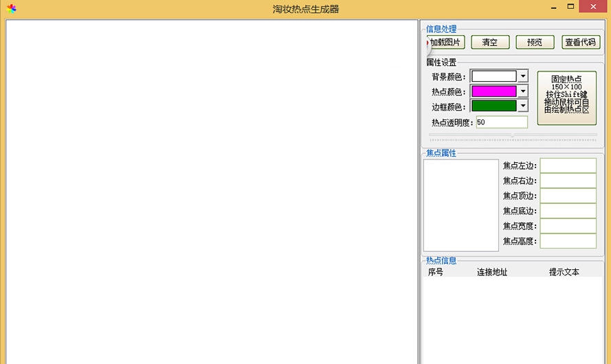Click the 焦点右边 input field
Viewport: 611px width, 364px height.
(x=568, y=181)
